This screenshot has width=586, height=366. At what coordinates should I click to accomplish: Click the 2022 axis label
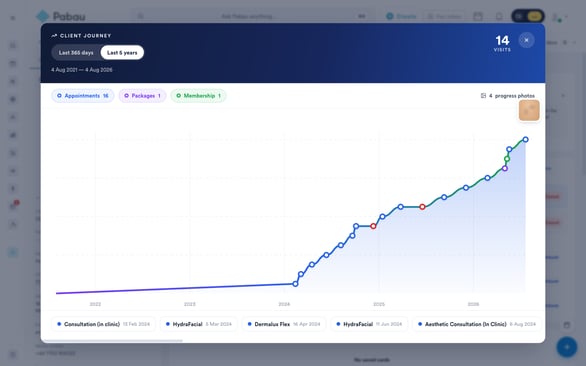[95, 304]
